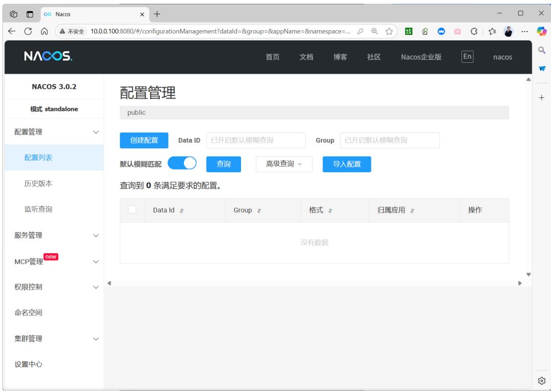Focus the Data ID search input field
Screen dimensions: 551x392
pos(256,140)
